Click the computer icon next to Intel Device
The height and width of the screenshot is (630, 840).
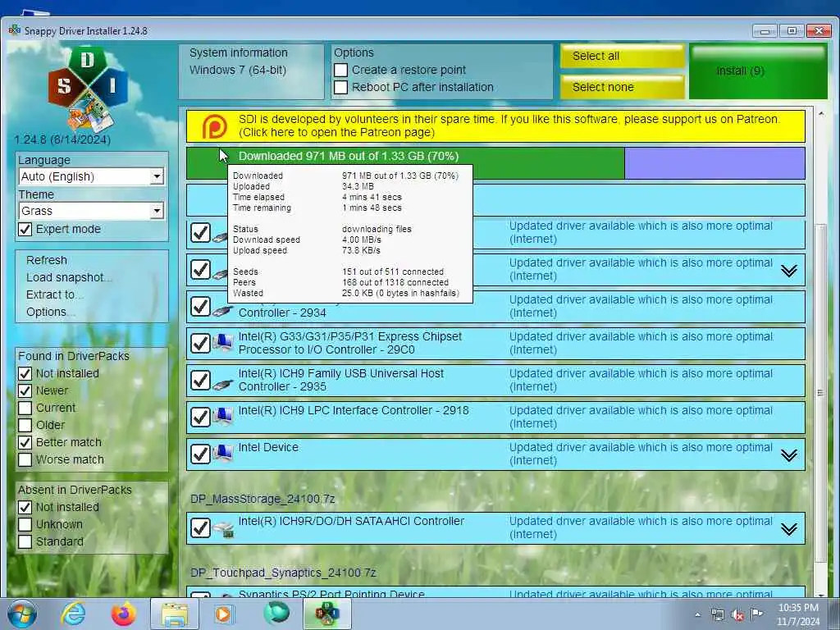coord(223,453)
